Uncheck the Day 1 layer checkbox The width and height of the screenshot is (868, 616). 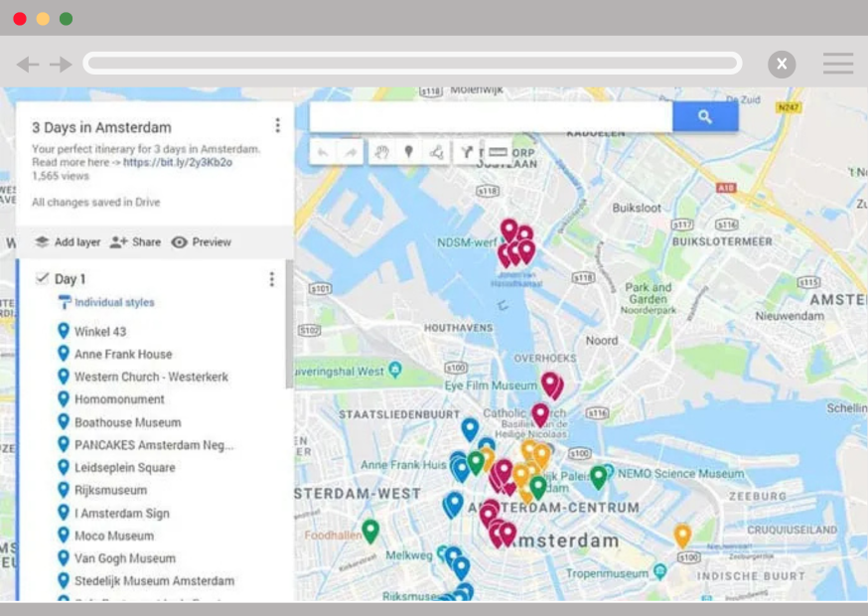click(42, 279)
